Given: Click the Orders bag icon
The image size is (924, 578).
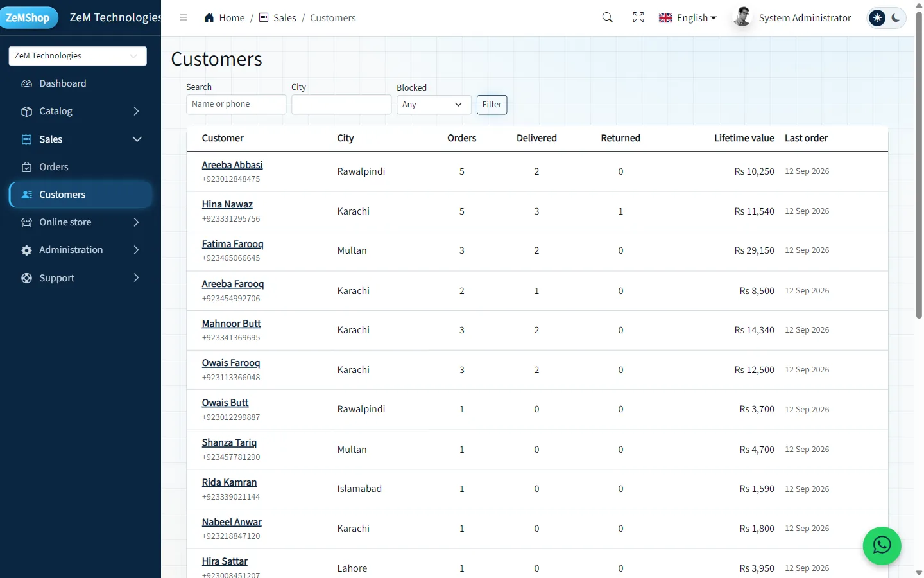Looking at the screenshot, I should click(x=26, y=167).
